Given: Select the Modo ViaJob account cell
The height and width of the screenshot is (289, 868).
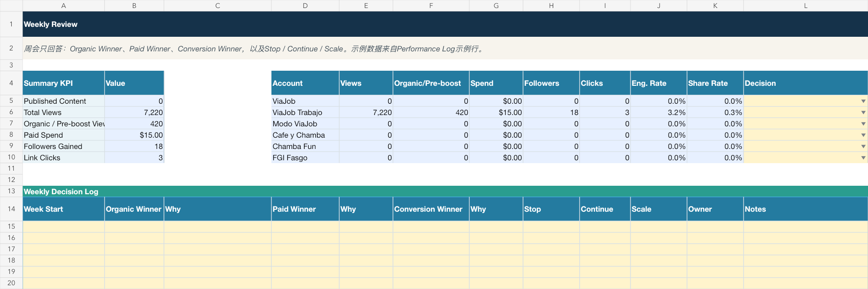Looking at the screenshot, I should pos(305,124).
